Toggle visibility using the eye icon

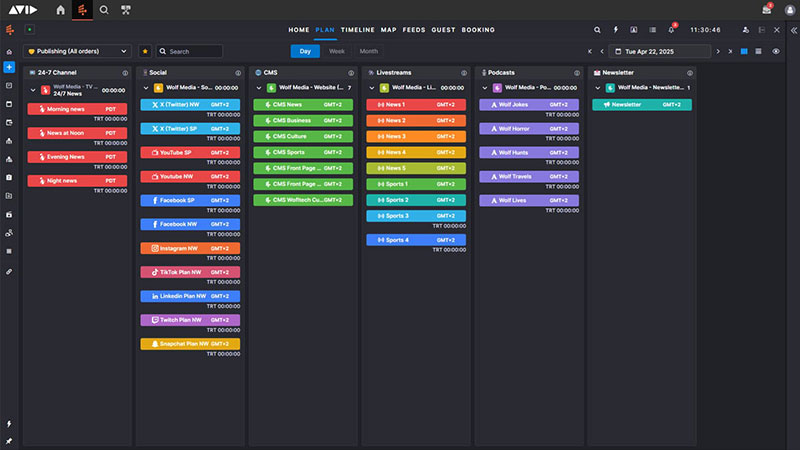pos(776,51)
